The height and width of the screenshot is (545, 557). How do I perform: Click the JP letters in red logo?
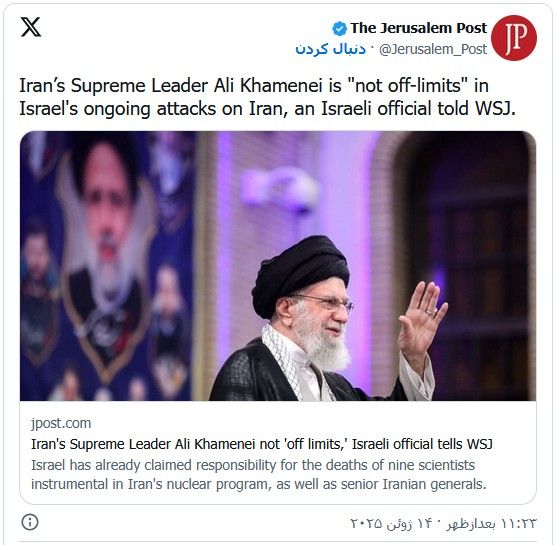pyautogui.click(x=514, y=38)
